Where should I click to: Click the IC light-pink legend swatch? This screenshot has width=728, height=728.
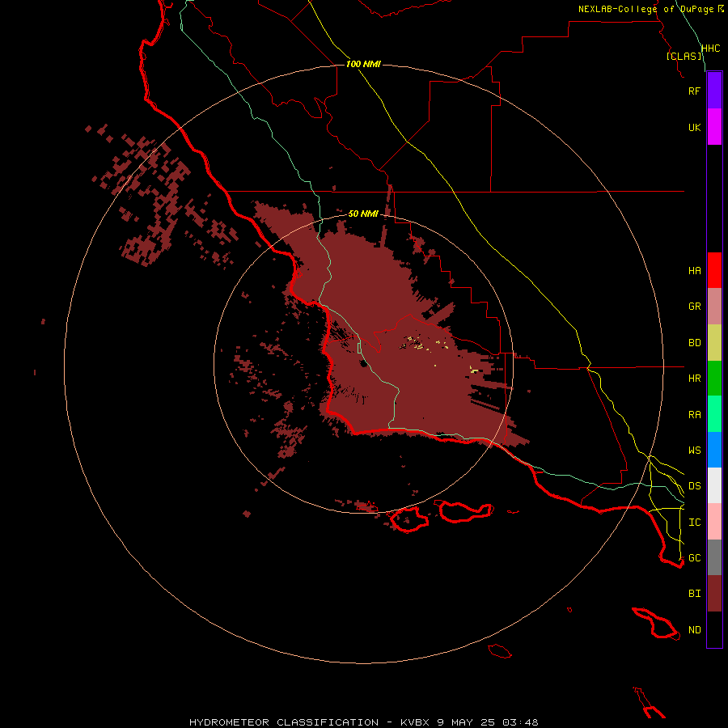tap(714, 522)
